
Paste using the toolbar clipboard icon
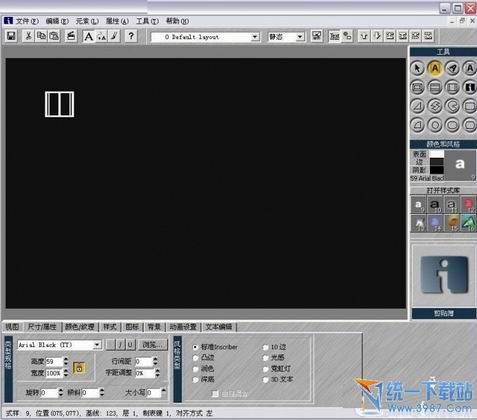tap(54, 36)
